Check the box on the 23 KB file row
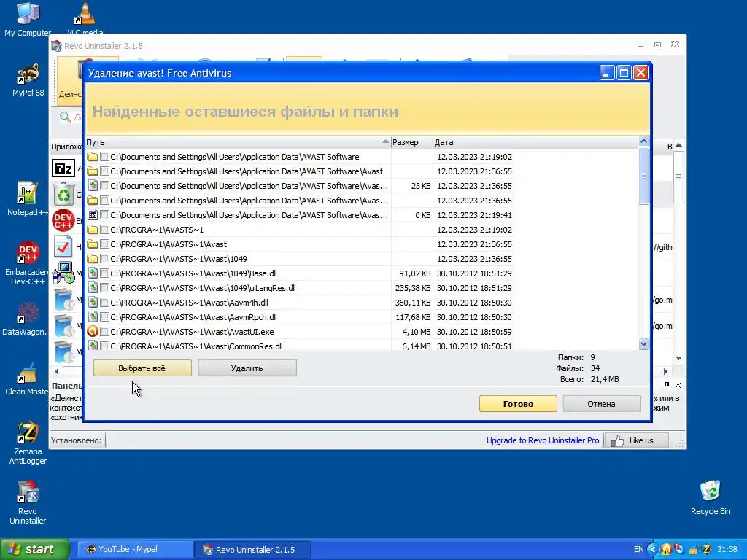The image size is (747, 560). coord(105,186)
